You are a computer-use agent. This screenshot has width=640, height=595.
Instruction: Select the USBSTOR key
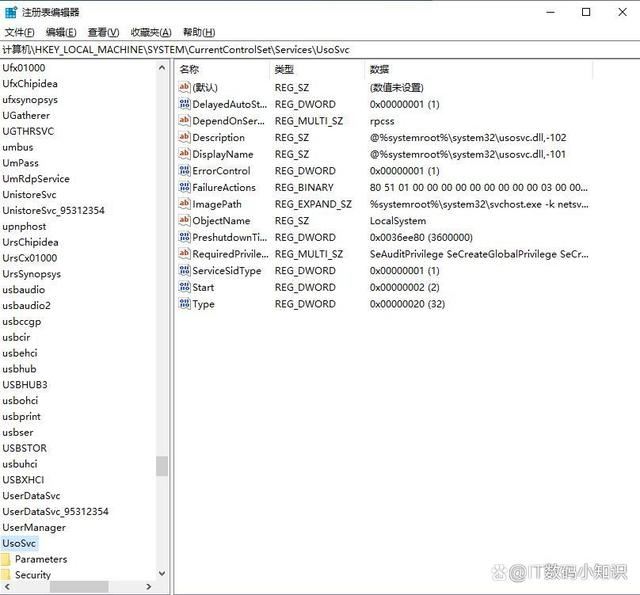tap(24, 448)
